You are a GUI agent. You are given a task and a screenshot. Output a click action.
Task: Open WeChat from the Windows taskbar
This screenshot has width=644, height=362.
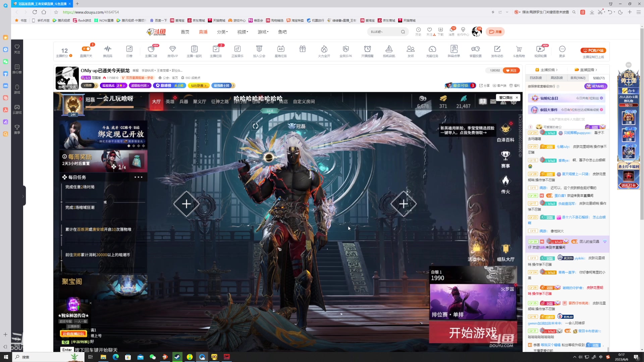point(153,357)
